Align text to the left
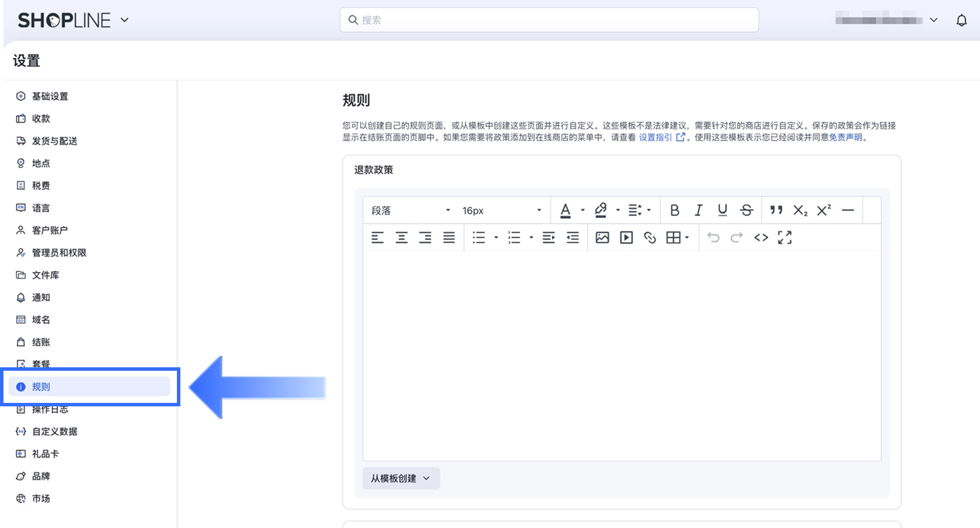980x528 pixels. 377,238
